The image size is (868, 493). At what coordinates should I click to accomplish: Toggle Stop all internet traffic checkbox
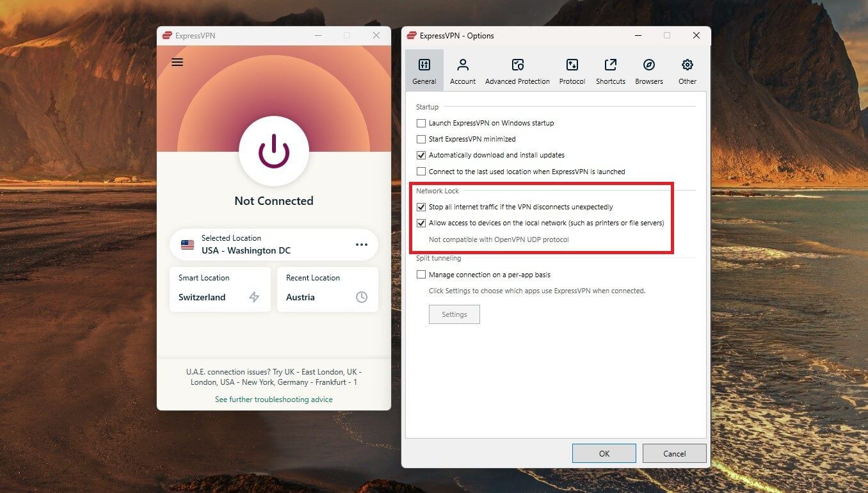pyautogui.click(x=421, y=207)
